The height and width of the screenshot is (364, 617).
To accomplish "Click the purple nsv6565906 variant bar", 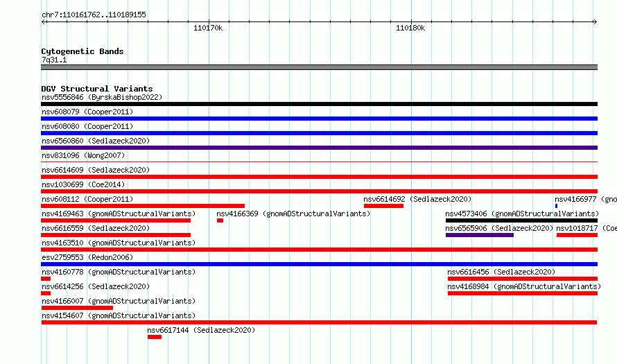I will click(x=480, y=235).
